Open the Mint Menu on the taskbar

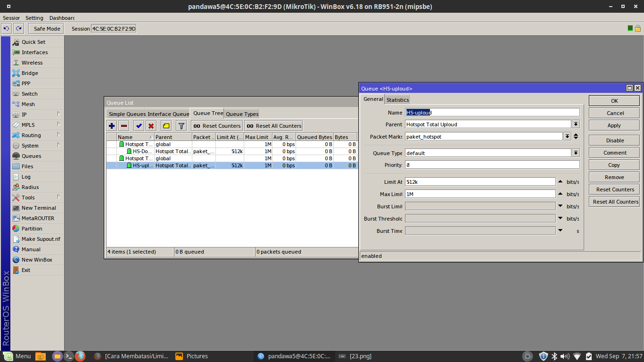coord(17,356)
